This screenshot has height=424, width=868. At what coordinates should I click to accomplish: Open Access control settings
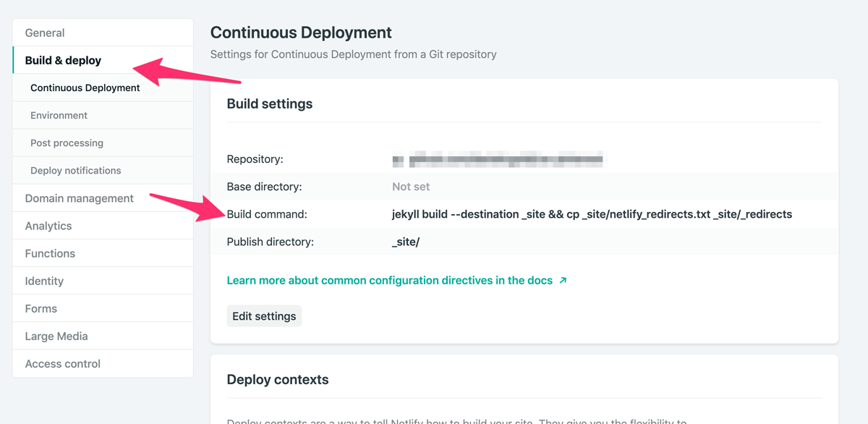click(63, 363)
